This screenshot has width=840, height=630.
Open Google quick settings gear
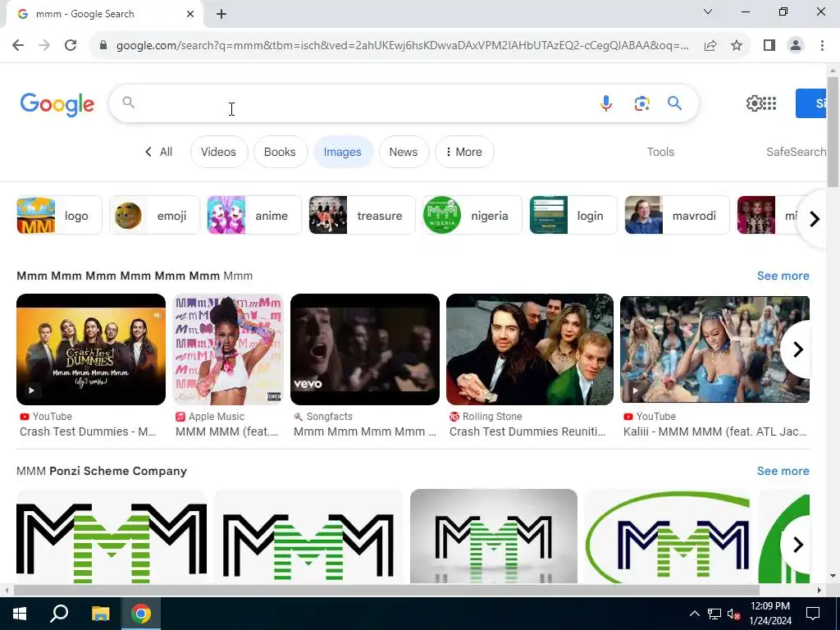click(753, 103)
